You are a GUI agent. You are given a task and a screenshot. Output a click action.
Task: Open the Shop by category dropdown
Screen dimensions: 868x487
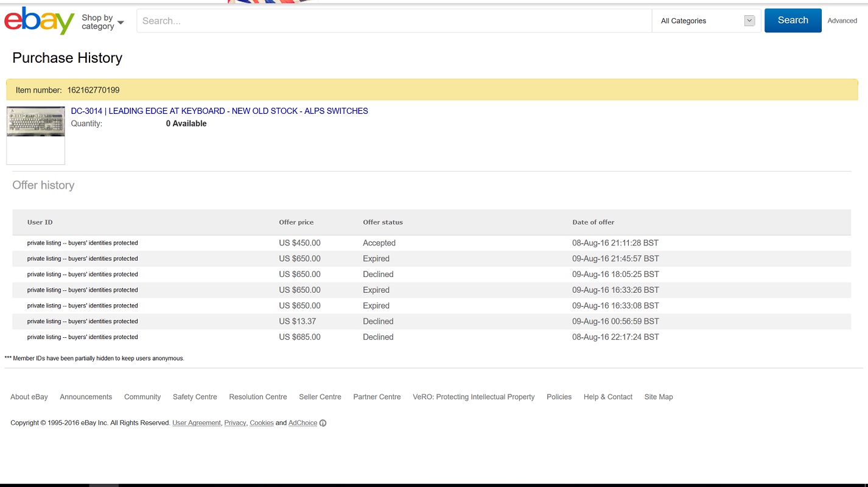pyautogui.click(x=102, y=22)
